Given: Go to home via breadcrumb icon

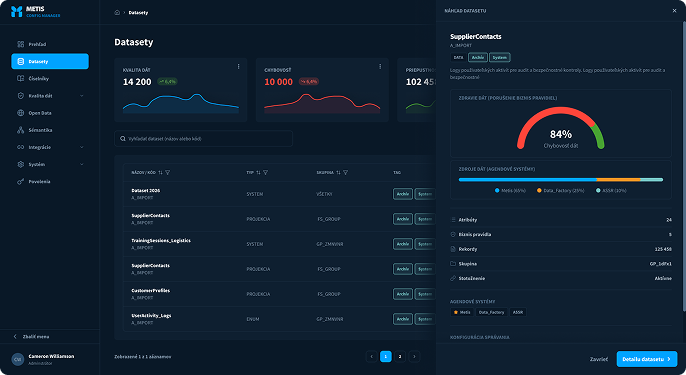Looking at the screenshot, I should tap(117, 13).
